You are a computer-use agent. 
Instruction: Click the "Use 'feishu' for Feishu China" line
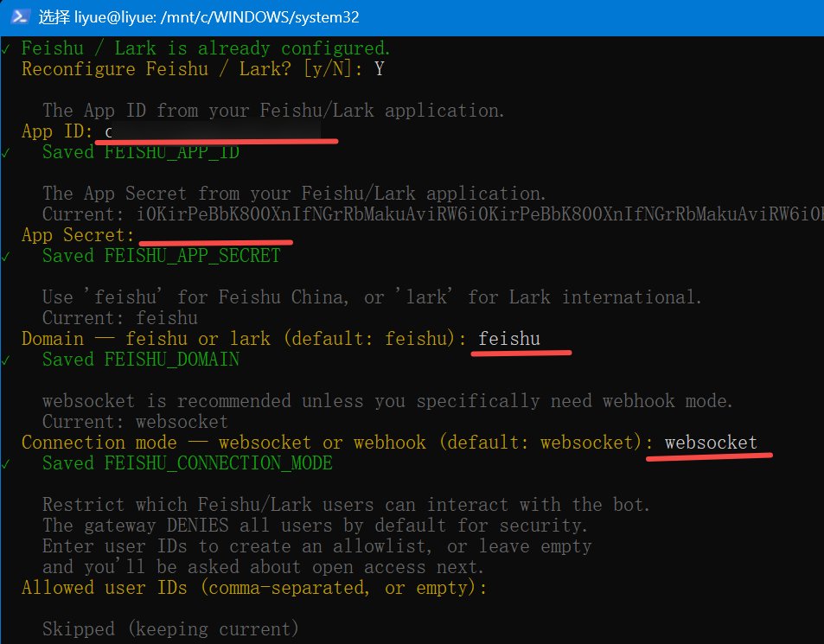point(372,297)
